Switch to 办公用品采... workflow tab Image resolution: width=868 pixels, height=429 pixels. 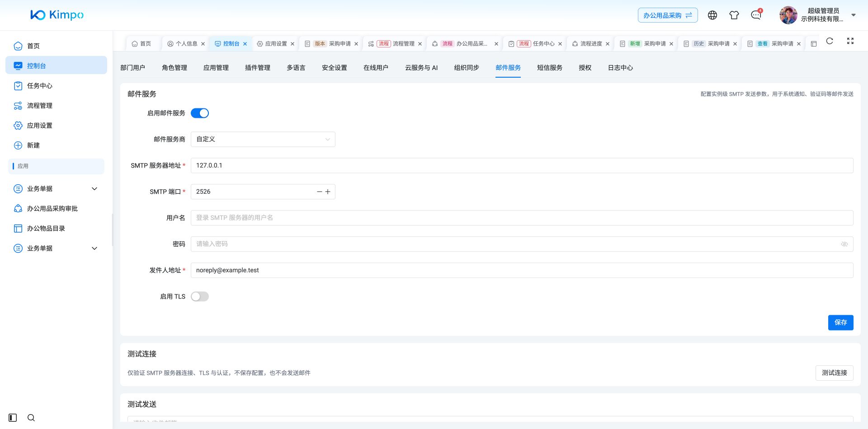coord(466,44)
